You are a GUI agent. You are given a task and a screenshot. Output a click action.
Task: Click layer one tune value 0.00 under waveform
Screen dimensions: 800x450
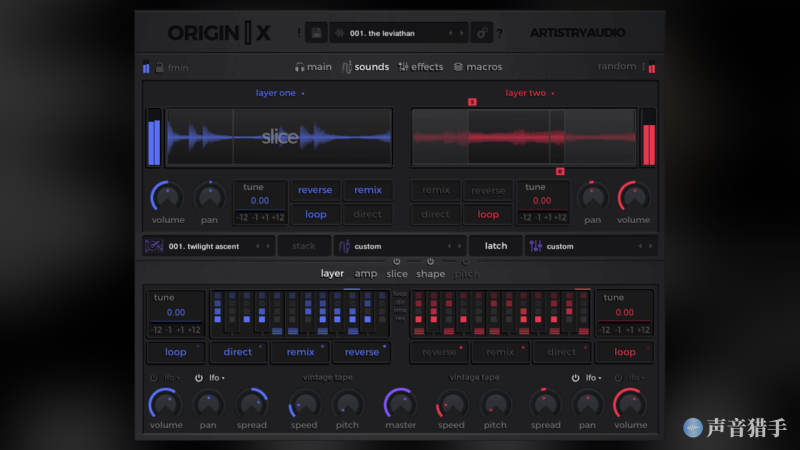click(260, 201)
